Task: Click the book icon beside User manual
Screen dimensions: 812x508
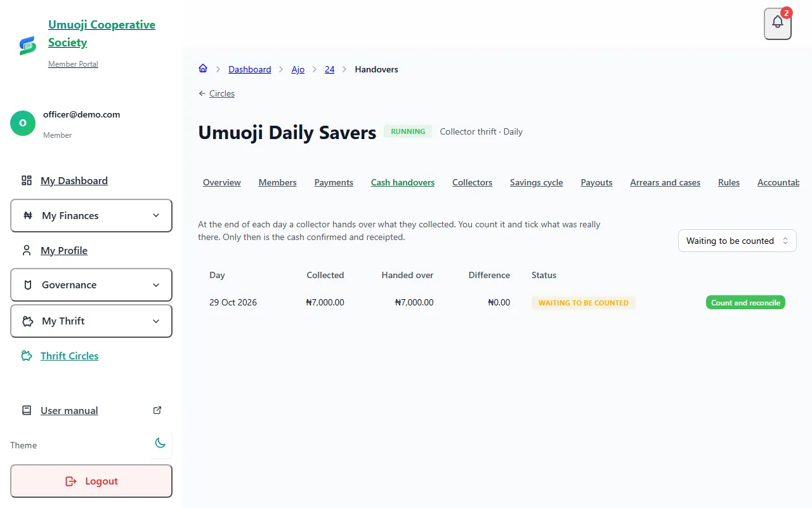Action: coord(27,410)
